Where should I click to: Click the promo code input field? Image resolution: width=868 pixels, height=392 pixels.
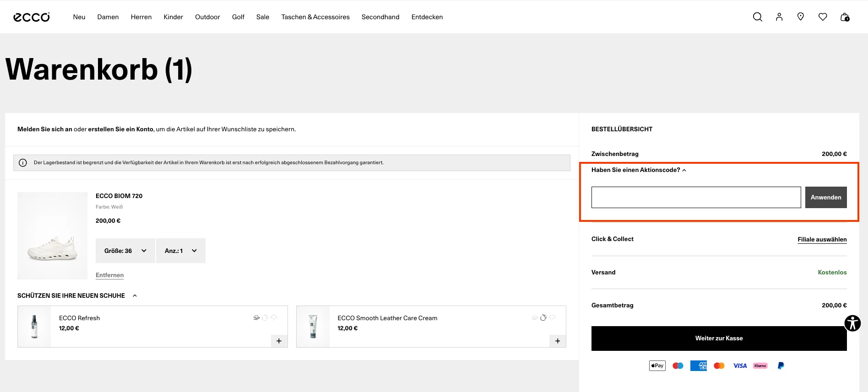[696, 197]
